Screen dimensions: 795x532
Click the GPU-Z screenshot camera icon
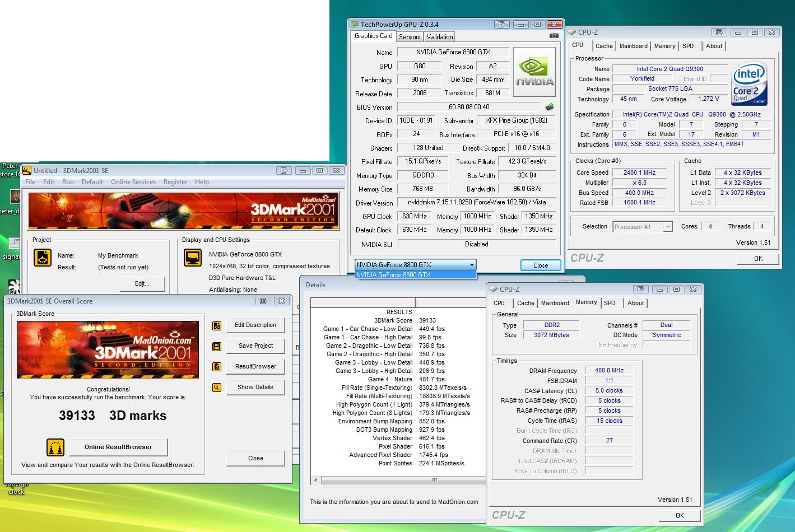[x=554, y=36]
